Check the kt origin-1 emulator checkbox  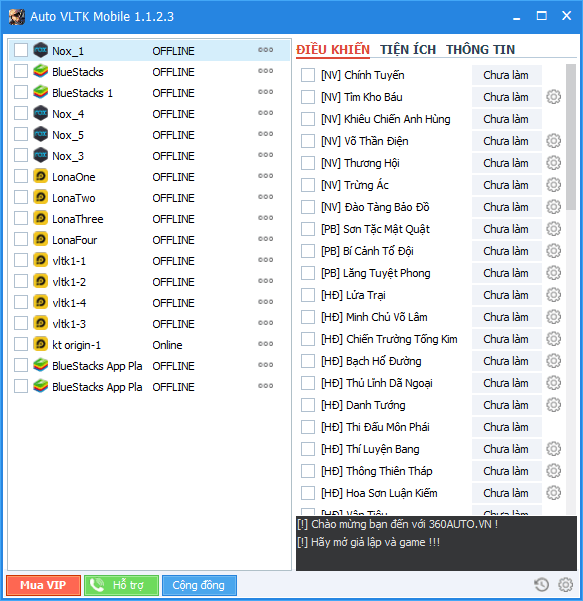pyautogui.click(x=21, y=344)
